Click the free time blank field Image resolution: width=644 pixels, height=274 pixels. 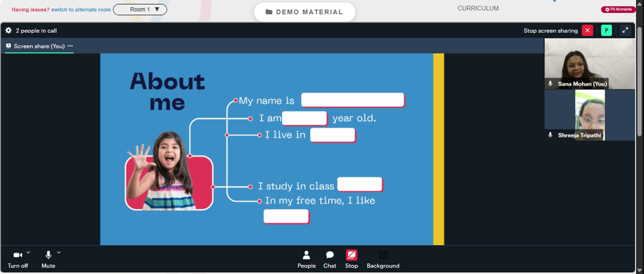point(286,217)
